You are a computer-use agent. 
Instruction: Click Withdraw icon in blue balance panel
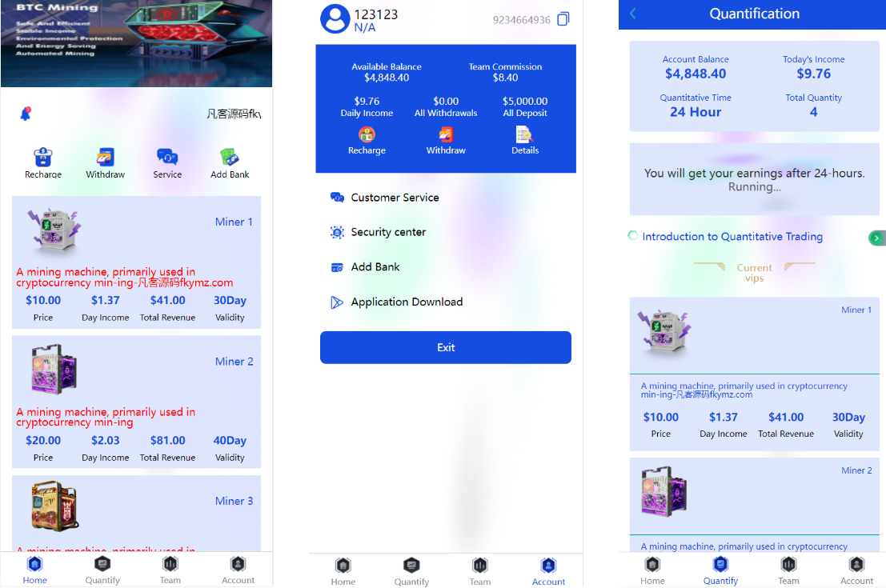pos(446,134)
